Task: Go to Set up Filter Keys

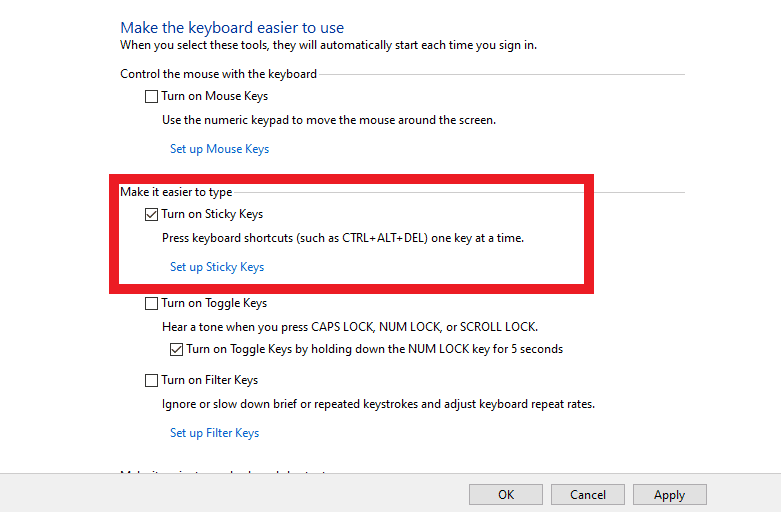Action: click(214, 433)
